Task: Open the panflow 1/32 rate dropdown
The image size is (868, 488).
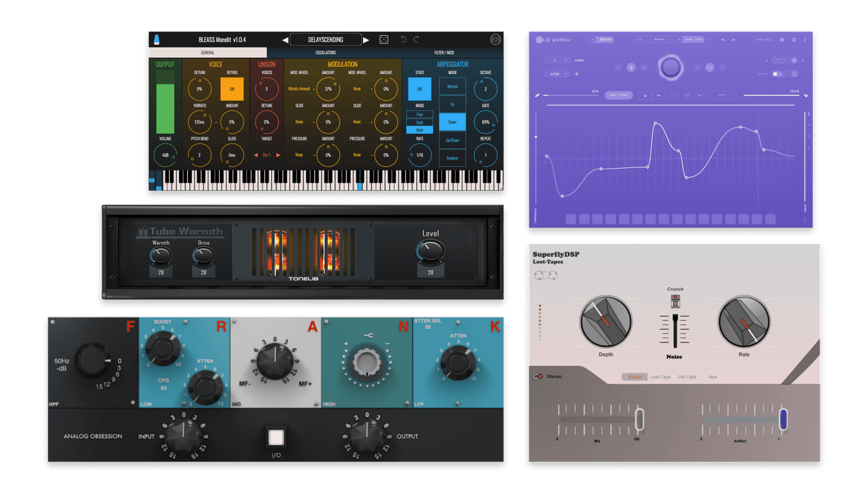Action: pos(557,74)
